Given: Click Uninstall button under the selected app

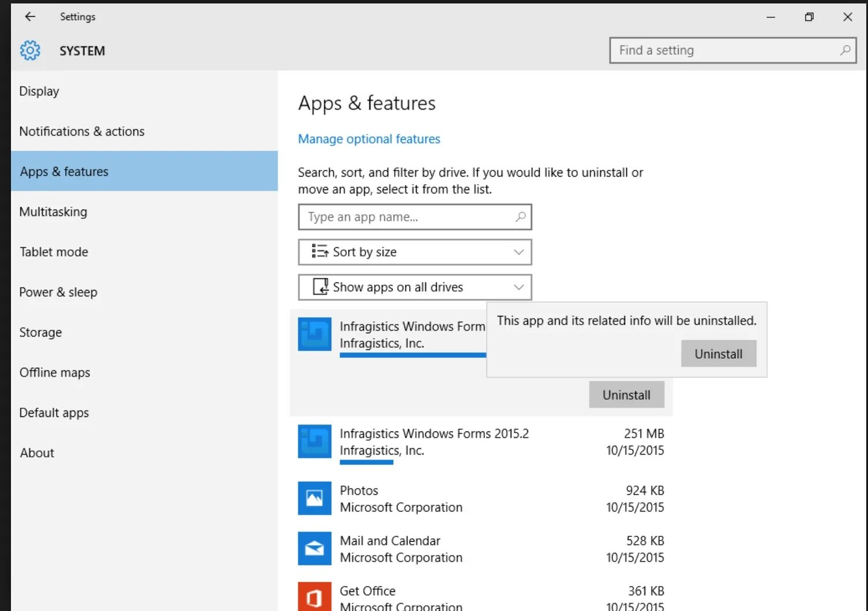Looking at the screenshot, I should (627, 394).
